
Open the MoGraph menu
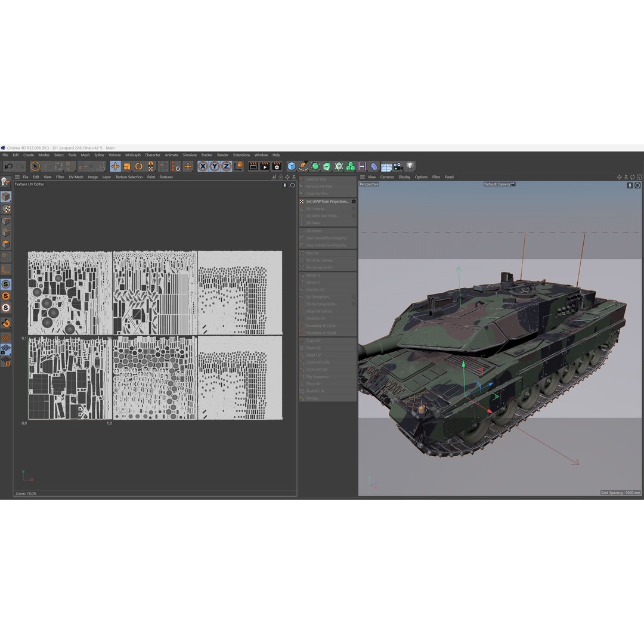pos(132,154)
